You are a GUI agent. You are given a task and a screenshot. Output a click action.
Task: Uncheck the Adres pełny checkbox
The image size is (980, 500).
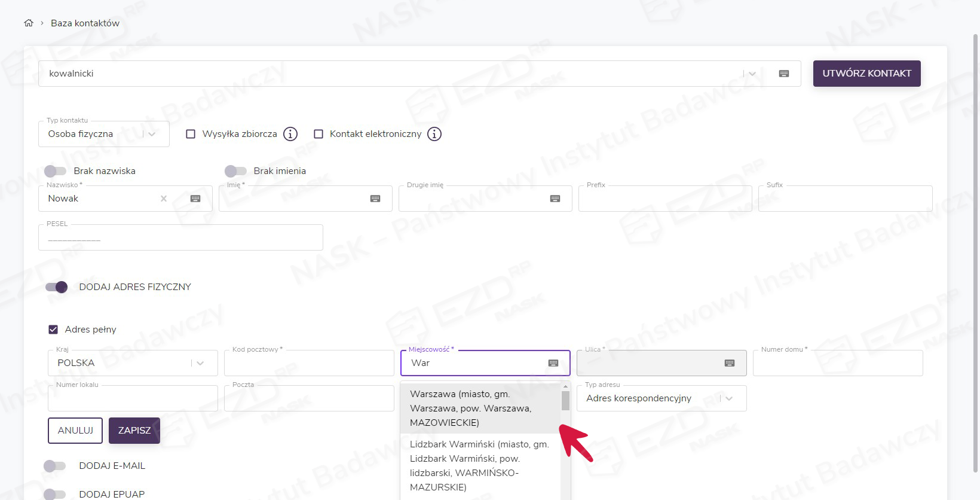[x=53, y=330]
